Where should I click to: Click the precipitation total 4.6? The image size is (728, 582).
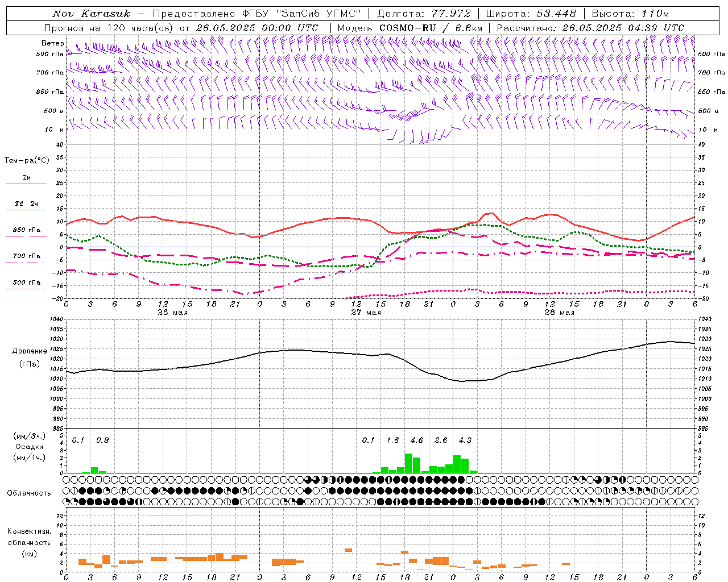(417, 440)
